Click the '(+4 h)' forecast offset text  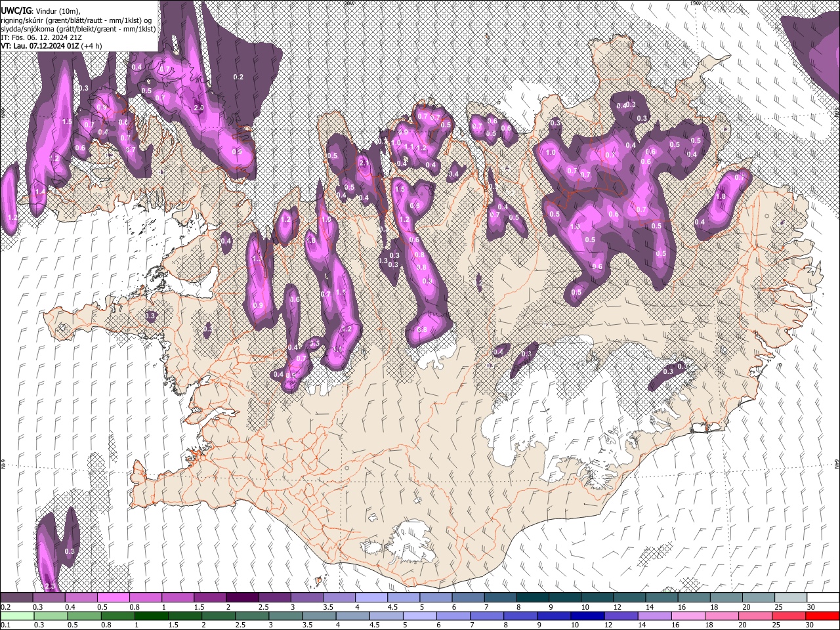[92, 46]
